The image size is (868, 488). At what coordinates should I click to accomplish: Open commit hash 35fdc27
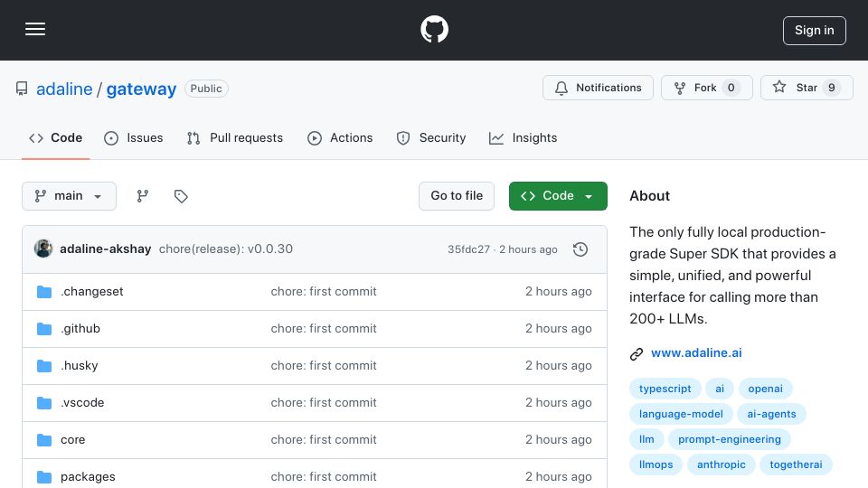pyautogui.click(x=468, y=249)
